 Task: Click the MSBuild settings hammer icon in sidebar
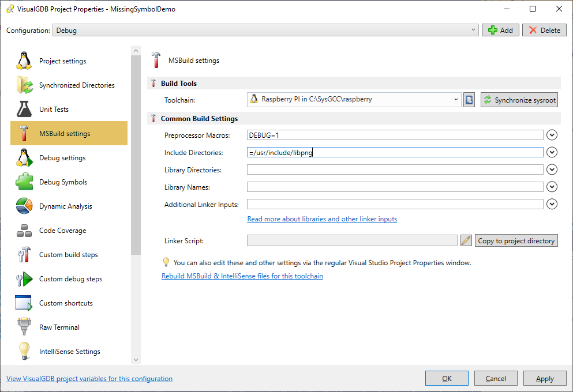pos(24,133)
